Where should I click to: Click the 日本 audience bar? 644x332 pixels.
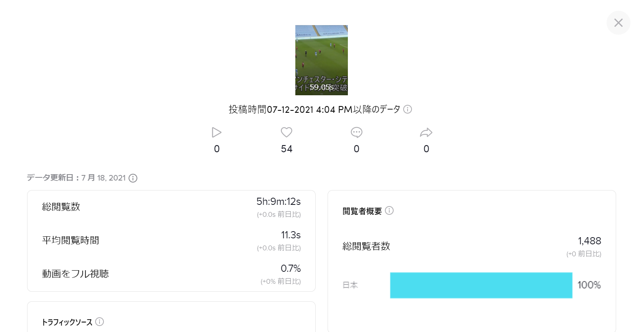pos(481,285)
